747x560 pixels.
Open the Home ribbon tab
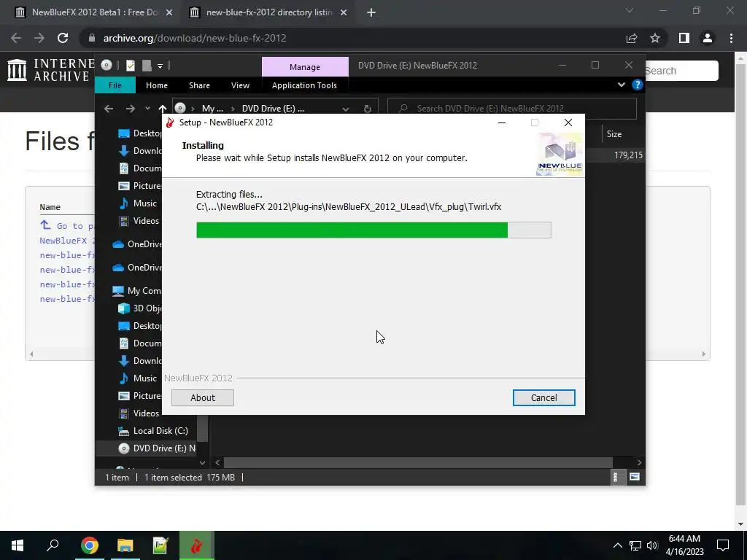(157, 85)
